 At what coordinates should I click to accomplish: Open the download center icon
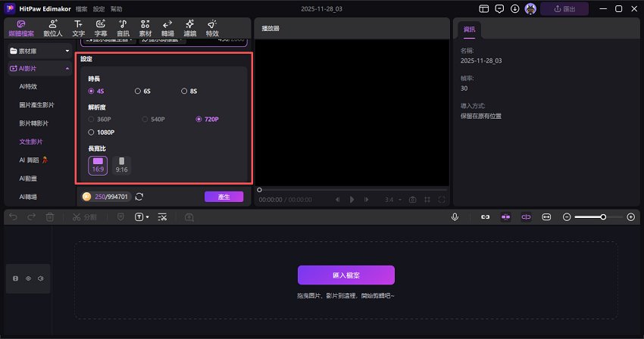coord(514,8)
